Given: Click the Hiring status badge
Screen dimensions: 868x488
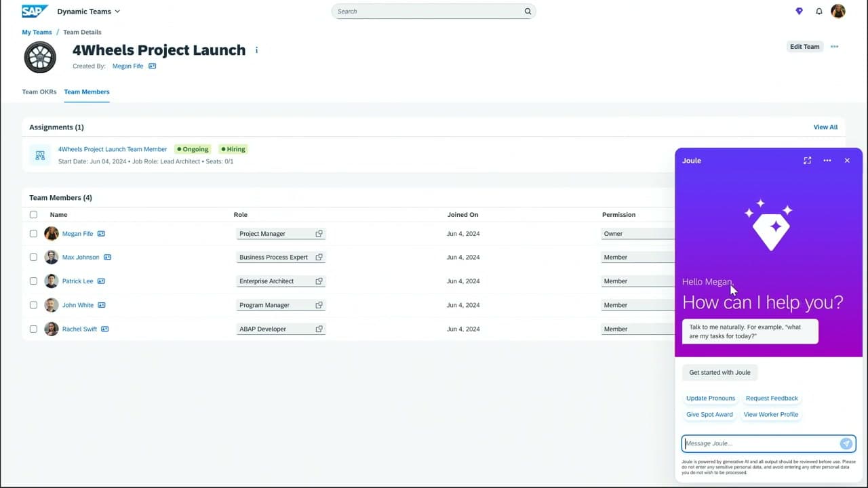Looking at the screenshot, I should coord(233,149).
